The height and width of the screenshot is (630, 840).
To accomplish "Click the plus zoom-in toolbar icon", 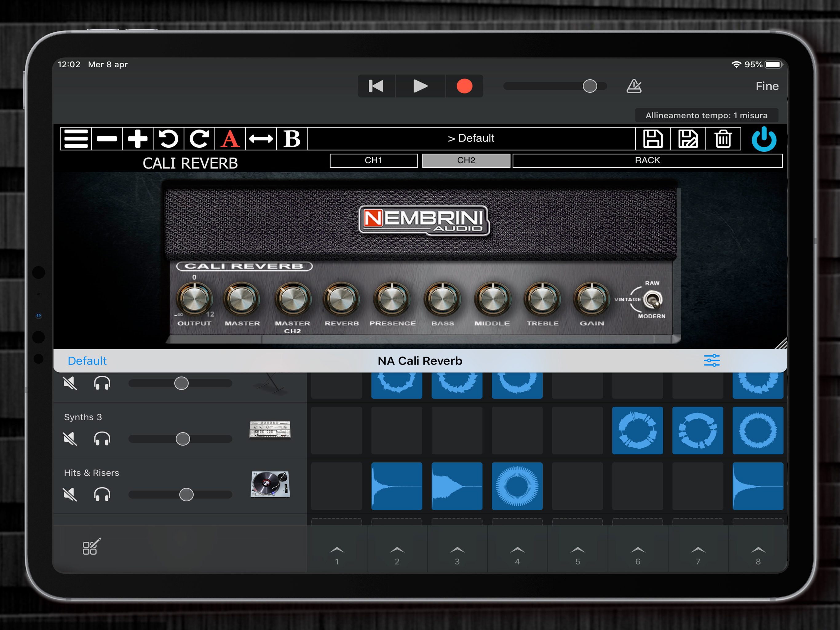I will pyautogui.click(x=137, y=139).
